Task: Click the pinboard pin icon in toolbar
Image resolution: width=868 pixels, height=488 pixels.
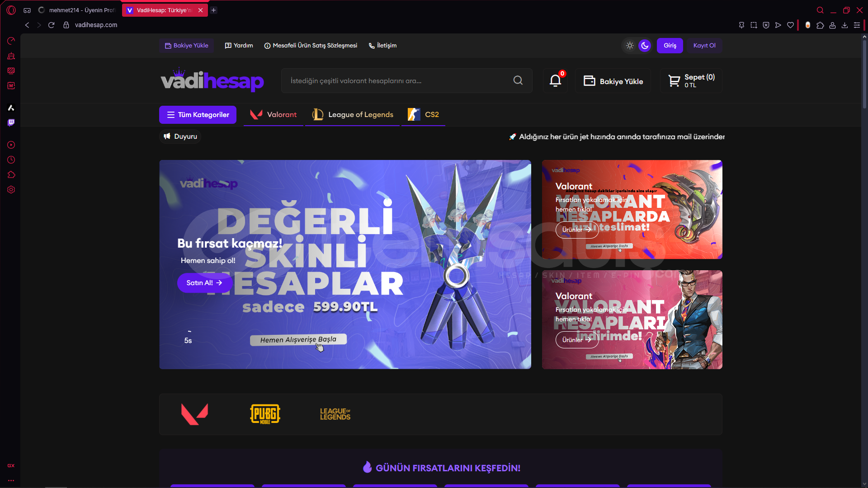Action: [741, 25]
